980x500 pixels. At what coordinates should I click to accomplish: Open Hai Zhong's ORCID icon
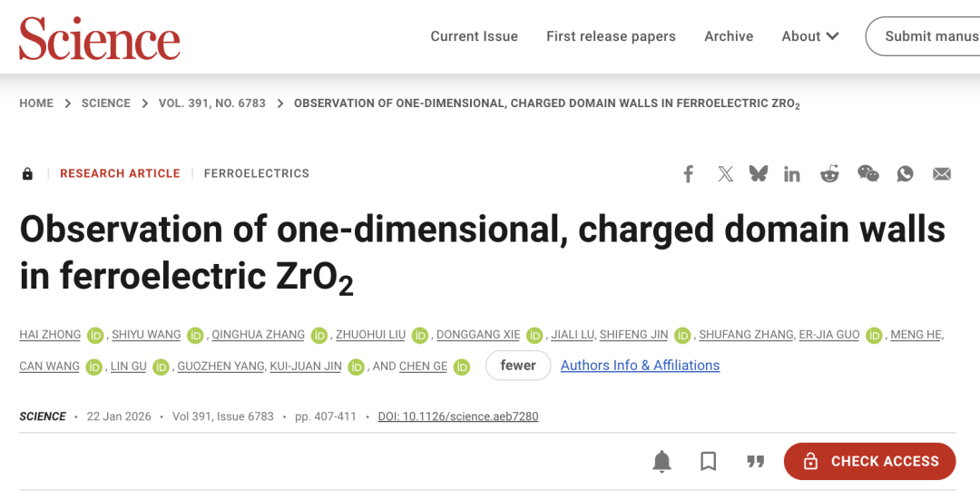point(95,335)
